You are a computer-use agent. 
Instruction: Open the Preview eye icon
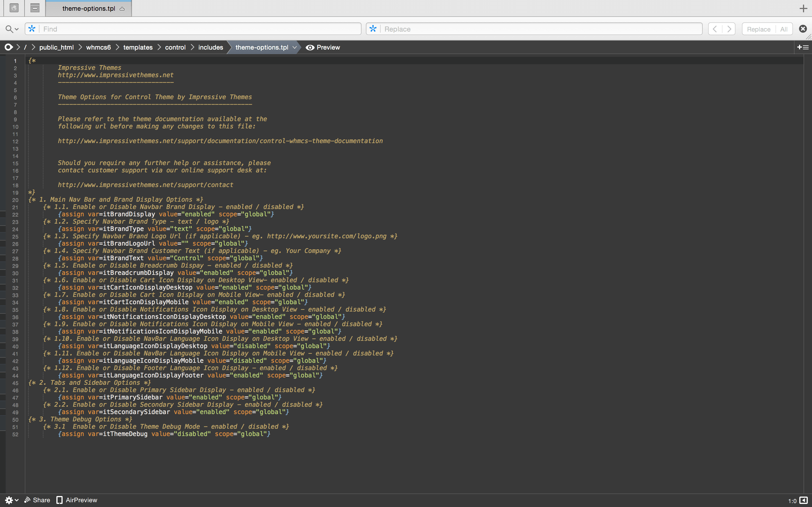pos(310,47)
